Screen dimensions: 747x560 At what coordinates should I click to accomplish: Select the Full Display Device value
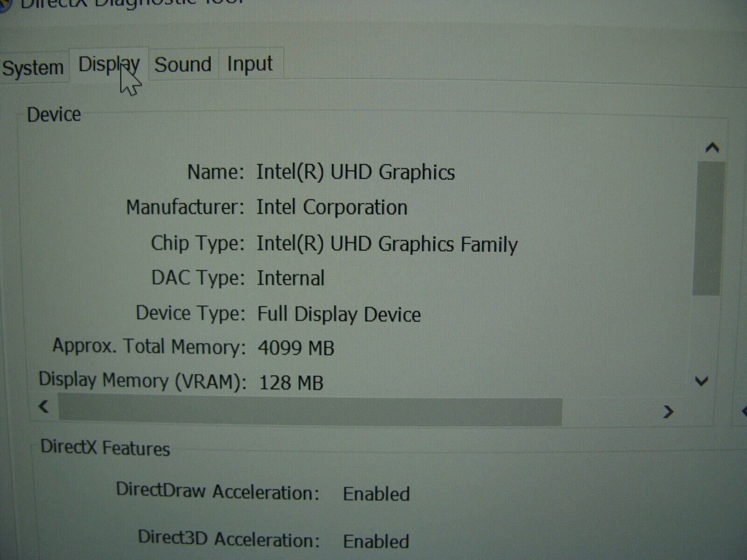[x=339, y=314]
